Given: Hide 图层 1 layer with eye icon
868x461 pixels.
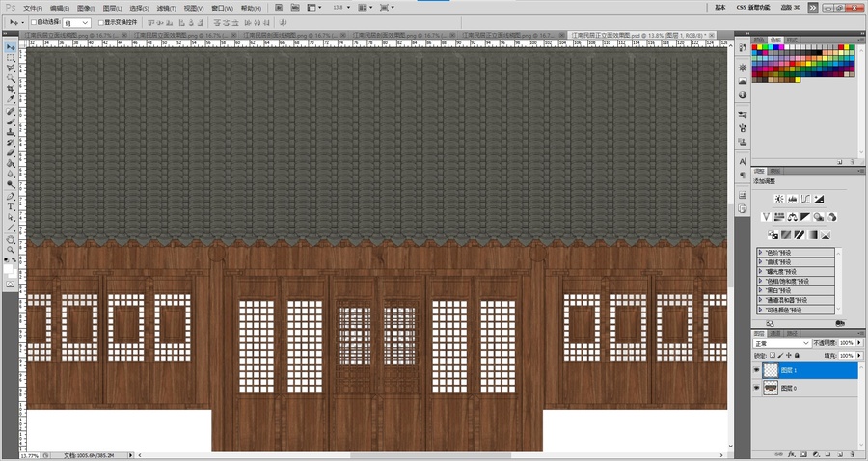Looking at the screenshot, I should coord(756,370).
